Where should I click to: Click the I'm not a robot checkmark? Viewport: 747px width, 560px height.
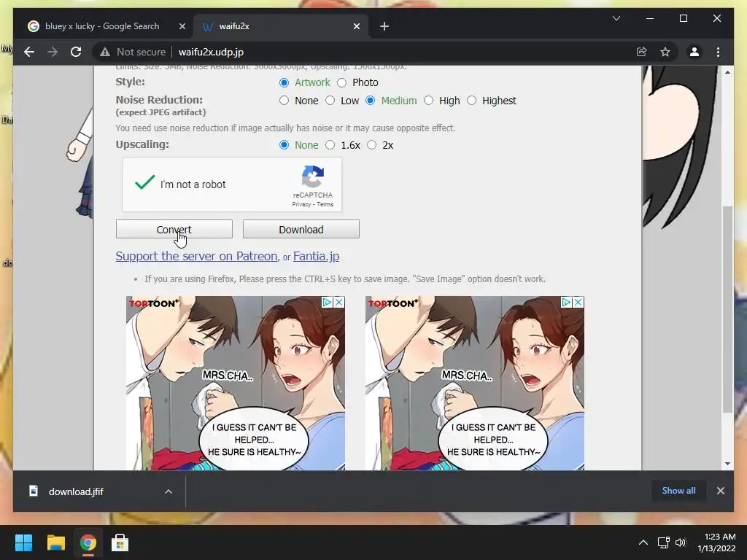[144, 182]
